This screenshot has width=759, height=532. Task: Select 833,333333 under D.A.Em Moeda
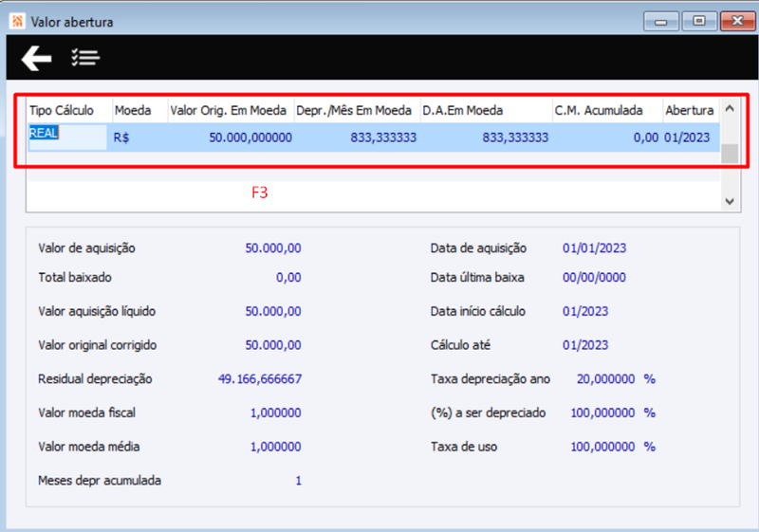pos(487,138)
